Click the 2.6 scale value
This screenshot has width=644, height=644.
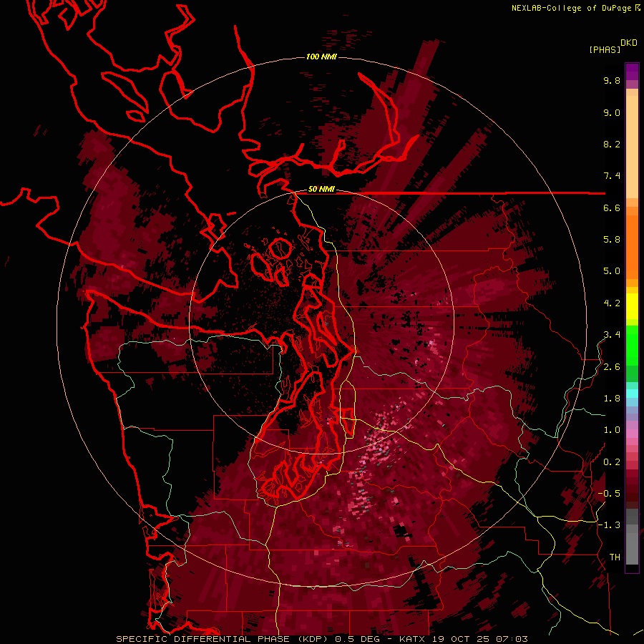click(x=612, y=367)
